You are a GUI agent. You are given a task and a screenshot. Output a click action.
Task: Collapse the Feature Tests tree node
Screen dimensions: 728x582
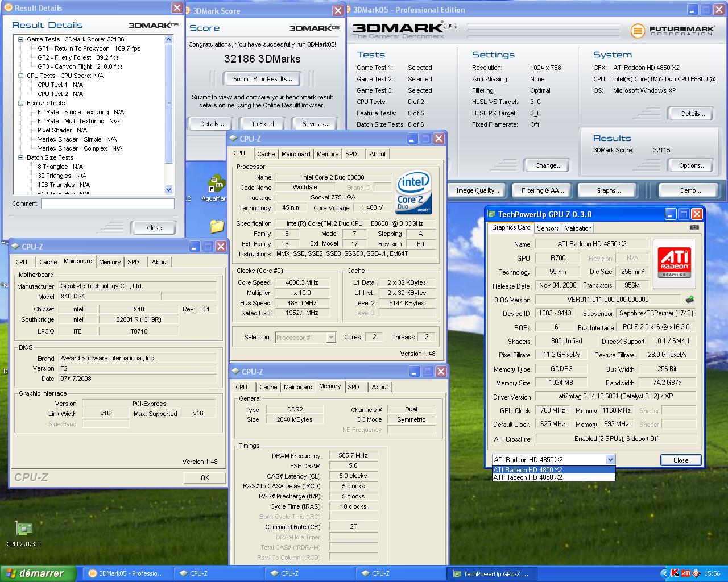(21, 103)
